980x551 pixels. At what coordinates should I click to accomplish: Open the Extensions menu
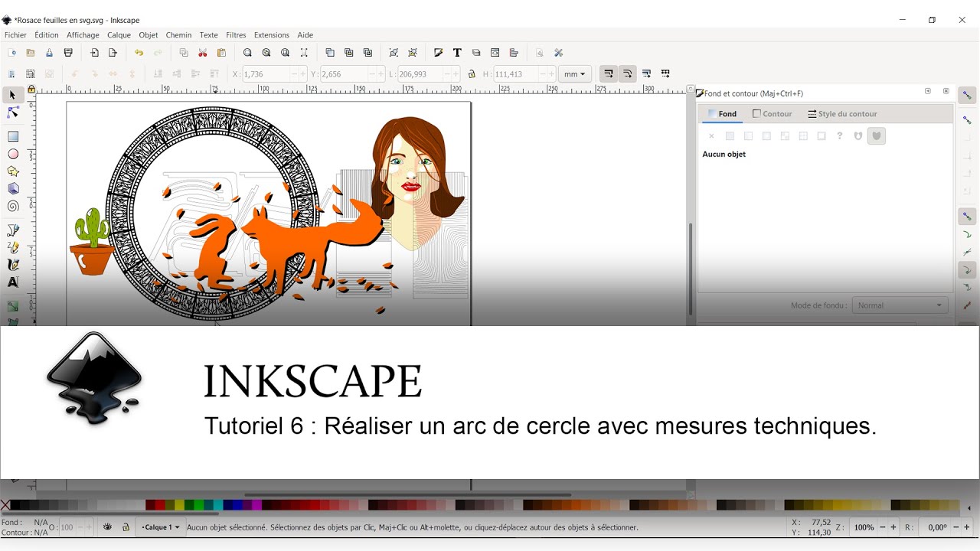point(271,35)
